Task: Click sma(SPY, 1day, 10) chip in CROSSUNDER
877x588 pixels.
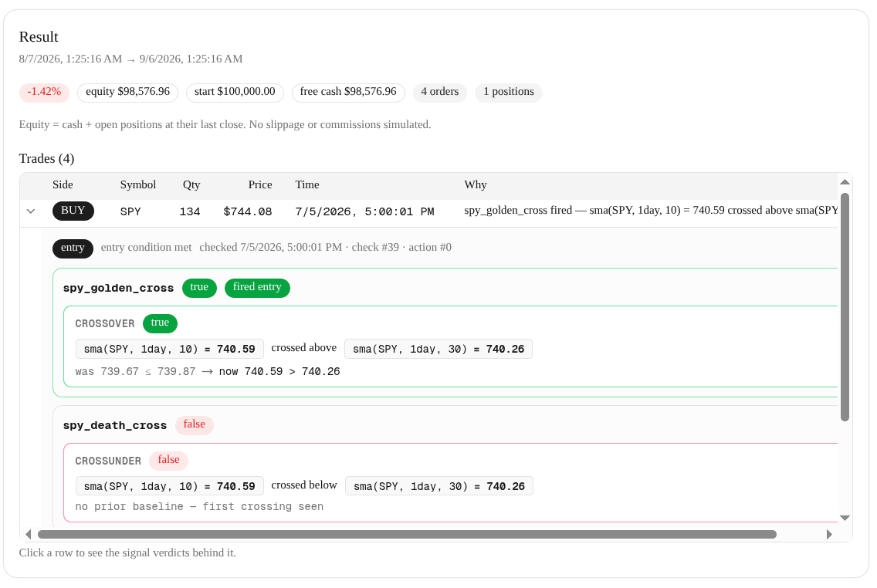Action: pos(170,486)
